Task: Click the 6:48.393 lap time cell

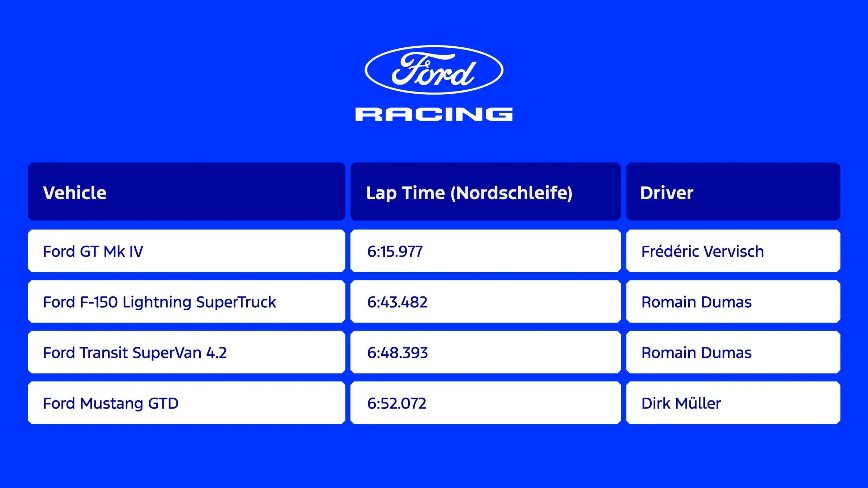Action: coord(397,352)
